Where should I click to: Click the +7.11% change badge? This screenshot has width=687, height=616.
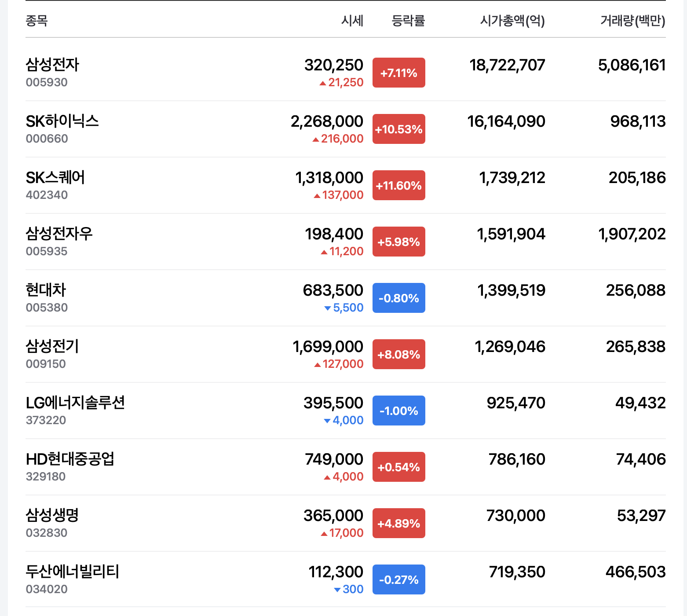click(399, 73)
